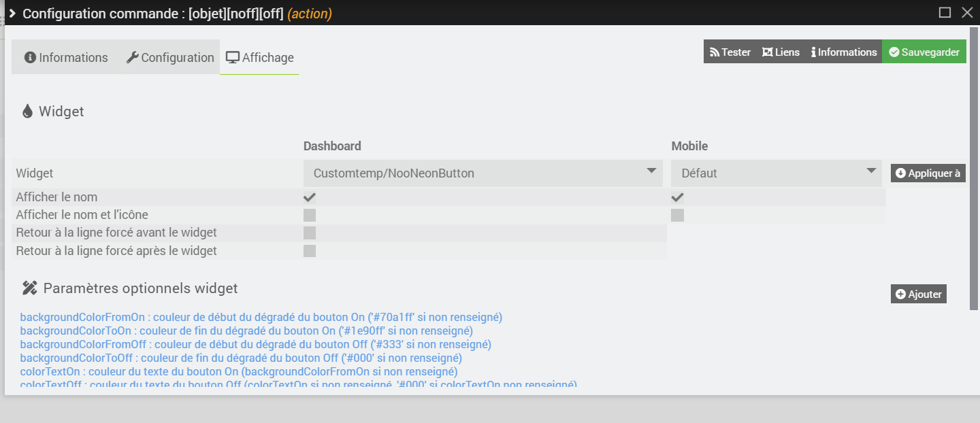This screenshot has width=980, height=423.
Task: Click the Liens link icon
Action: click(x=768, y=52)
